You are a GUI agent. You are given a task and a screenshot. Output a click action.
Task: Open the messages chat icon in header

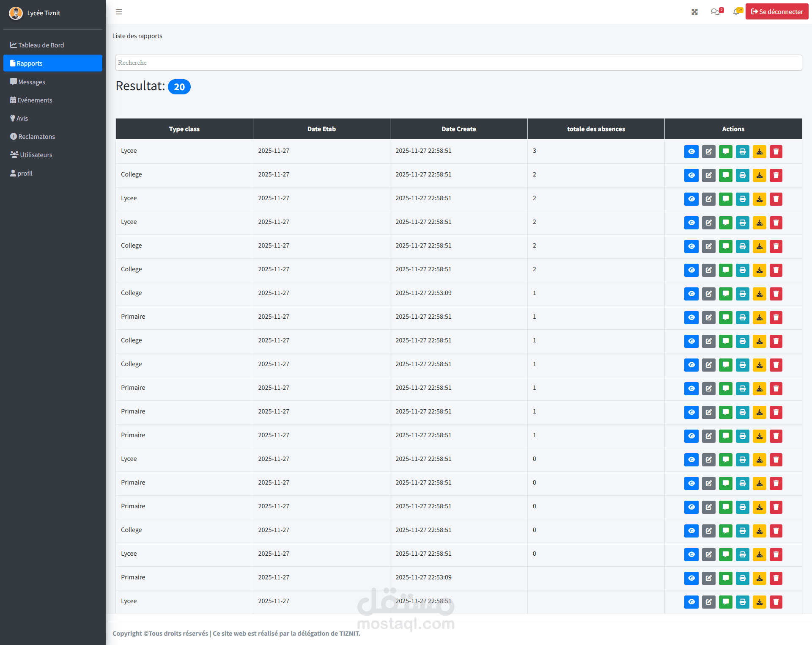pyautogui.click(x=715, y=12)
